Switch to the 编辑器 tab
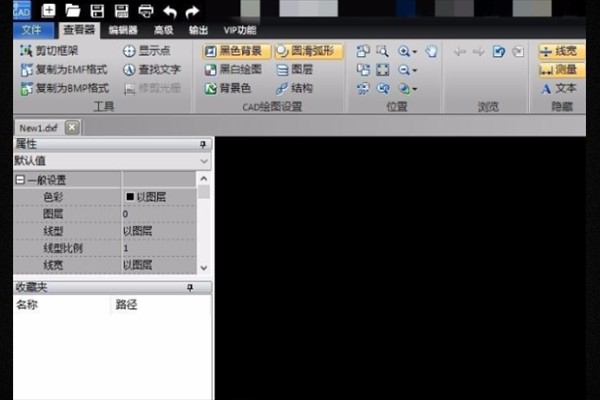The width and height of the screenshot is (600, 400). point(123,30)
